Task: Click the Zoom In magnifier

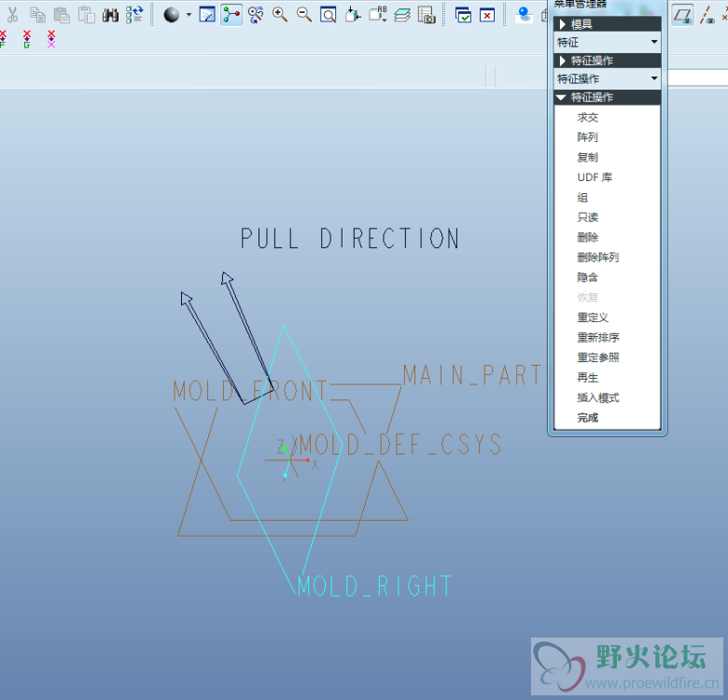Action: click(279, 15)
